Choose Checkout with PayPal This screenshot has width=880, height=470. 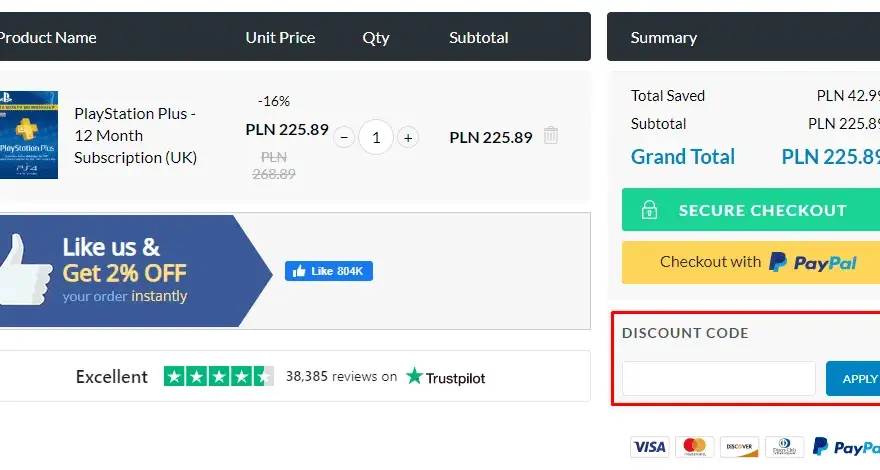[x=751, y=262]
